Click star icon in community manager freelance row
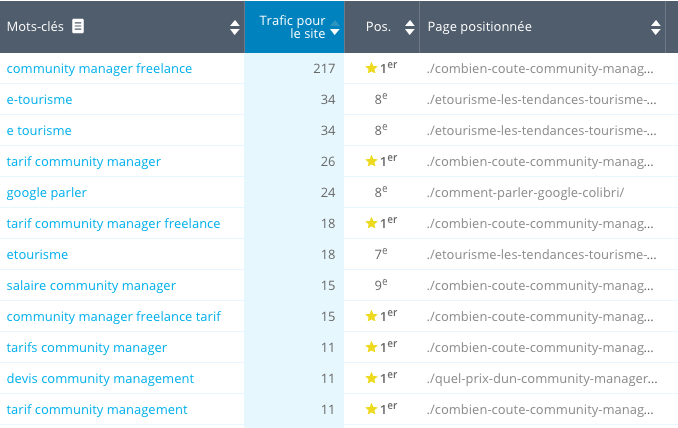Viewport: 678px width, 428px height. tap(371, 68)
